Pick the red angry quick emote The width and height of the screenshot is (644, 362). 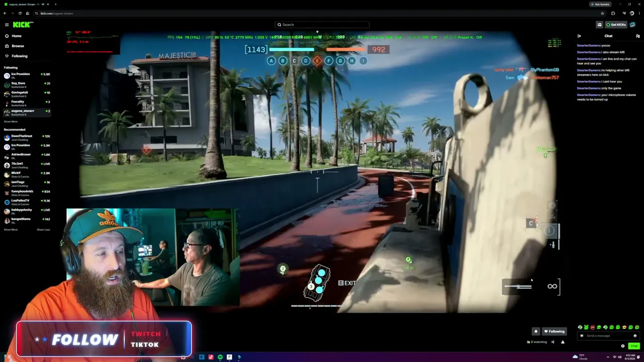pos(593,327)
